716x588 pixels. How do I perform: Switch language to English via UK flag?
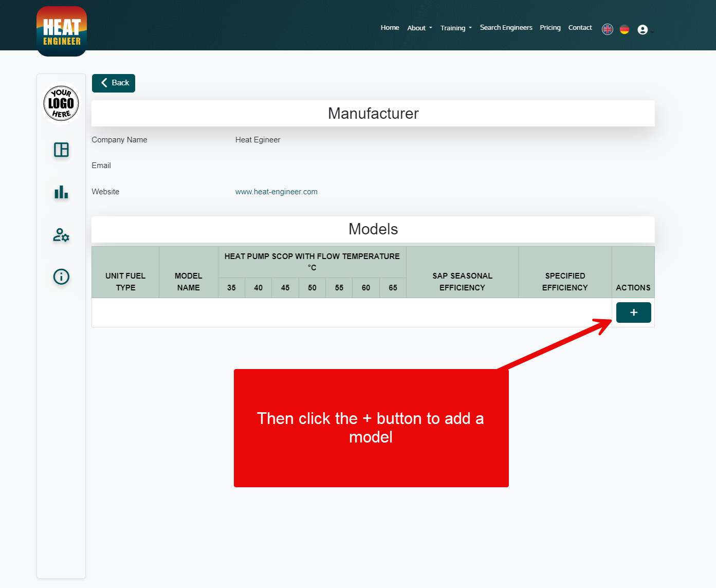607,29
